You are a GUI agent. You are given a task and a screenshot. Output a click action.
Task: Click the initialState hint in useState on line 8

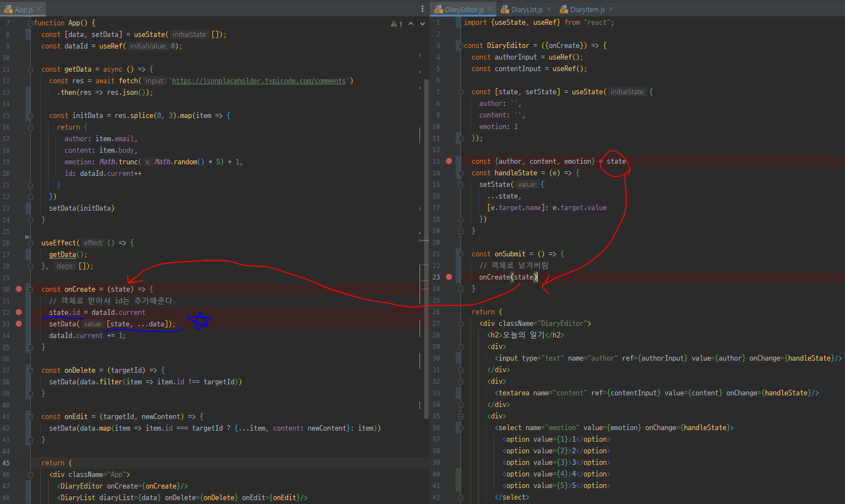(x=189, y=34)
